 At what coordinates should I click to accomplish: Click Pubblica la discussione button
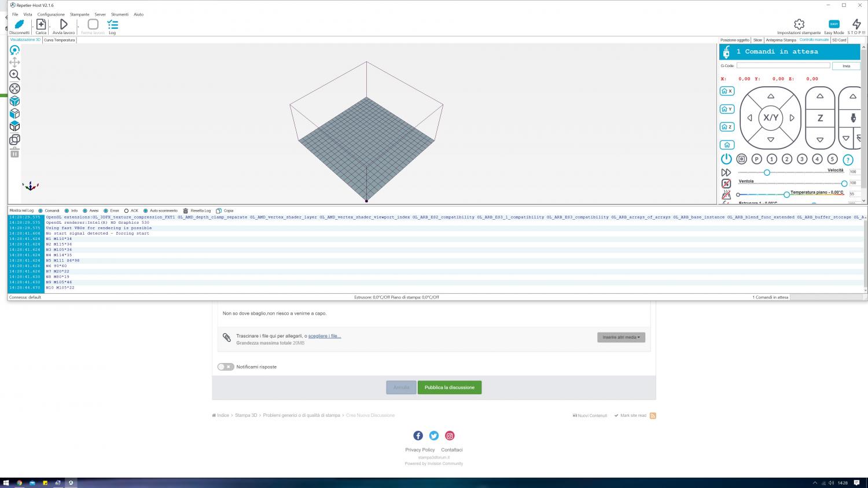point(450,387)
